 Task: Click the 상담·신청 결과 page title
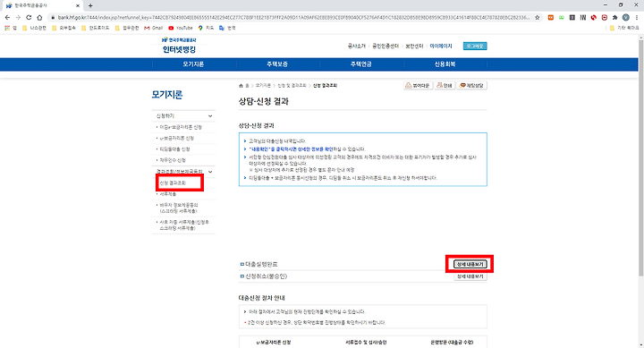tap(263, 101)
